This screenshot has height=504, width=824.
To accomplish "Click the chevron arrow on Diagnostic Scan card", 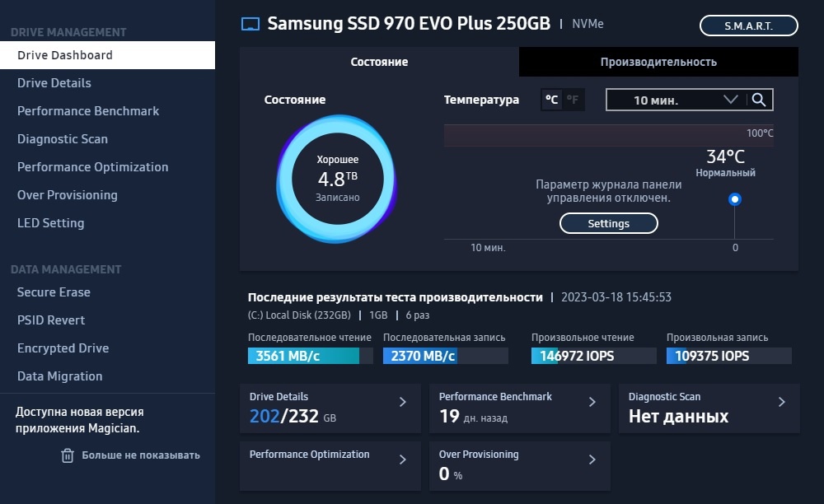I will click(x=782, y=402).
